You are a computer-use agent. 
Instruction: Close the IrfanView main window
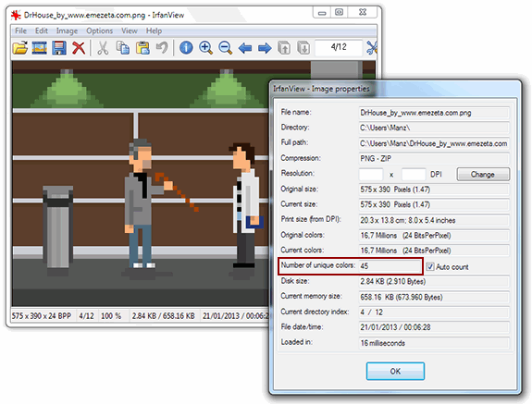coord(363,13)
